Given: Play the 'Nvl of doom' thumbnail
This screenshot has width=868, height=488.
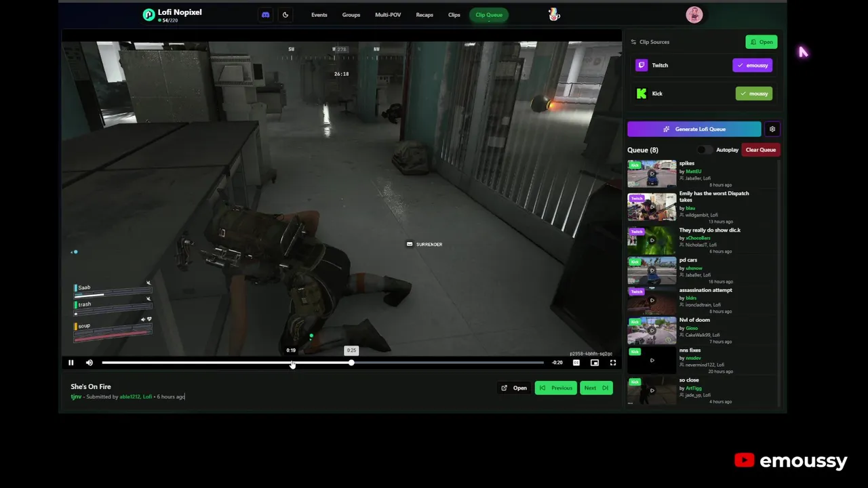Looking at the screenshot, I should pos(652,331).
